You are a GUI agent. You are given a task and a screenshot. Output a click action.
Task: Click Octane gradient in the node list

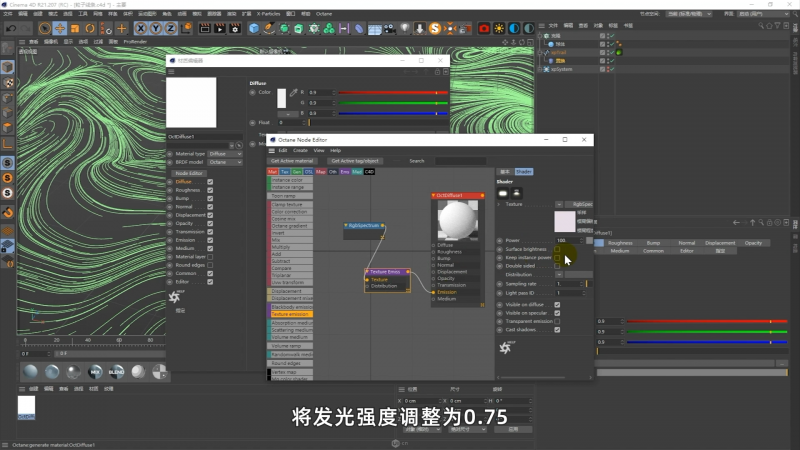click(x=290, y=226)
